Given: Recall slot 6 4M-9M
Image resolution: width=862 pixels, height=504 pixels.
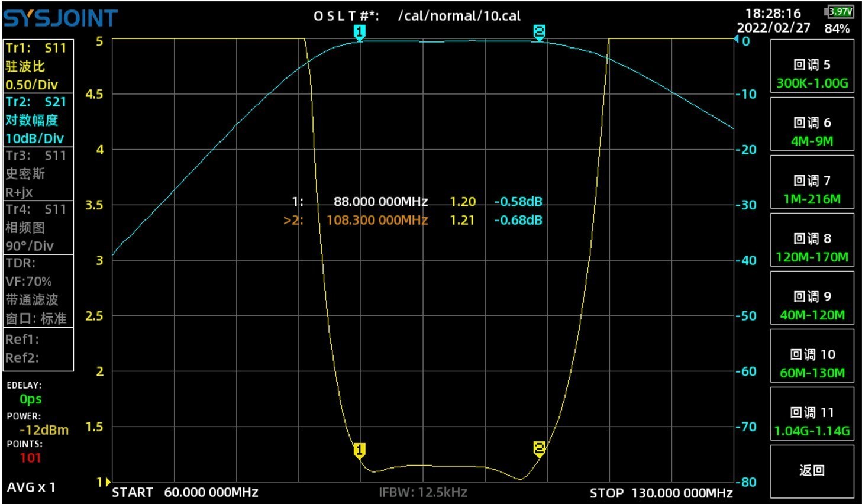Looking at the screenshot, I should point(812,124).
